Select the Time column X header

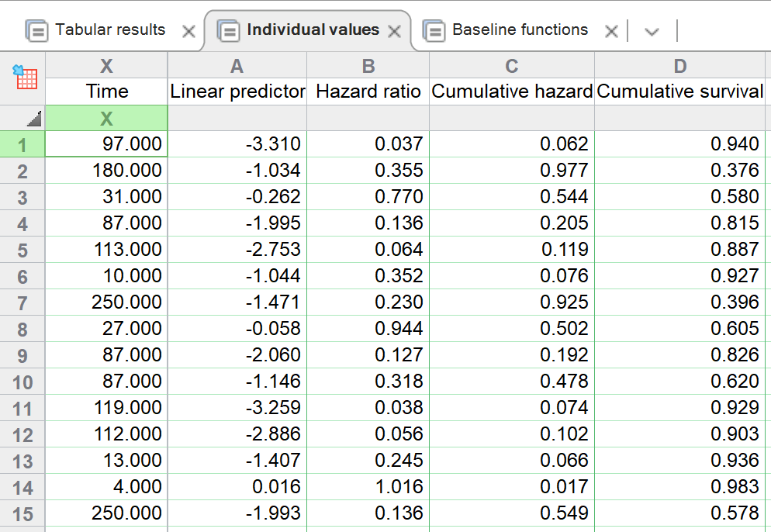[107, 67]
